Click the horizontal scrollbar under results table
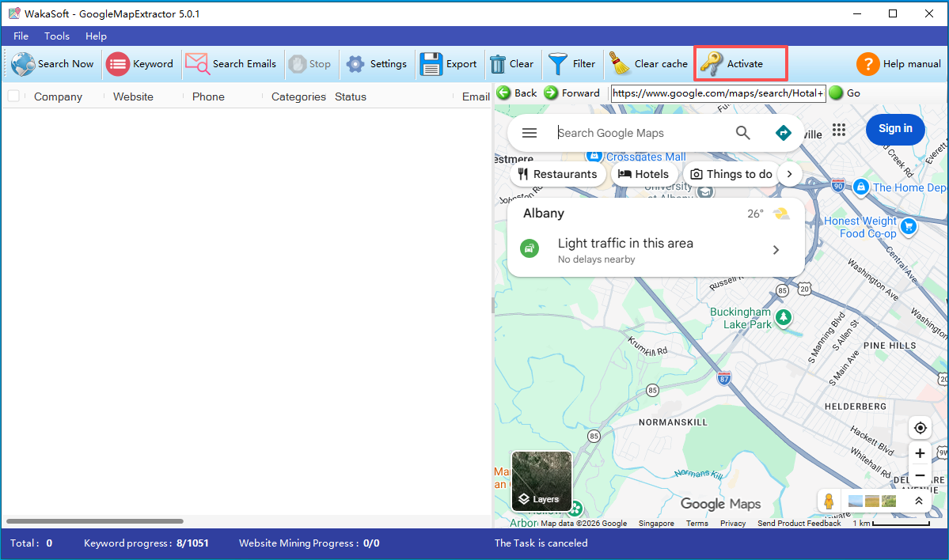This screenshot has width=949, height=560. coord(95,520)
